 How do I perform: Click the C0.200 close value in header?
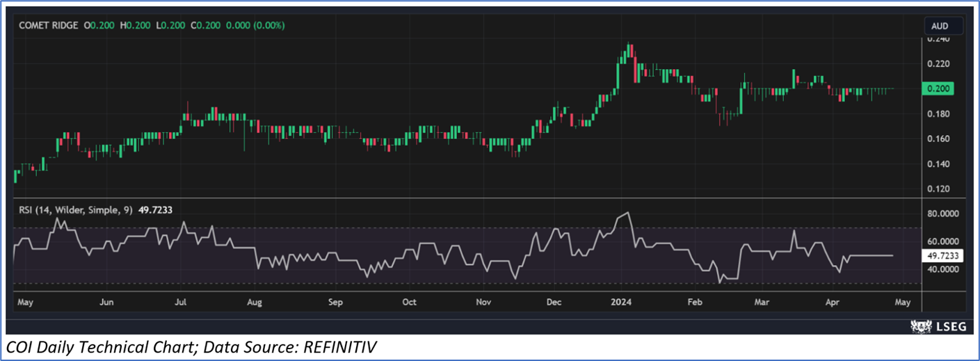point(206,26)
